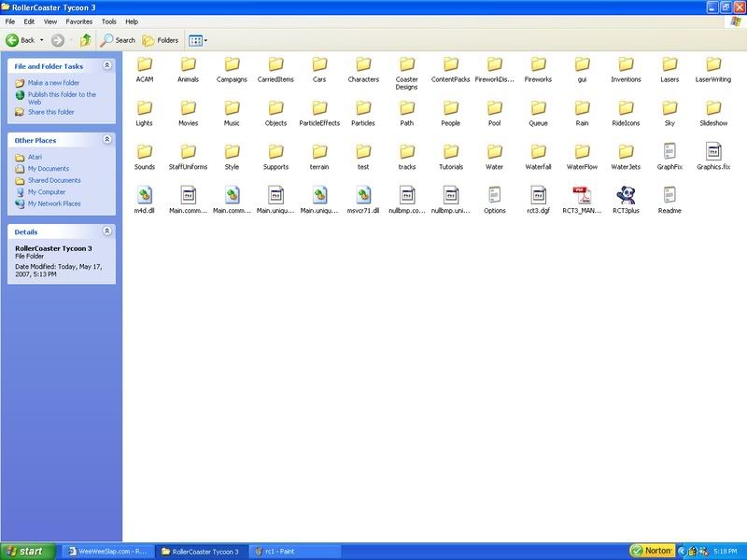Select the tracks folder icon
Viewport: 747px width, 560px height.
pyautogui.click(x=407, y=151)
